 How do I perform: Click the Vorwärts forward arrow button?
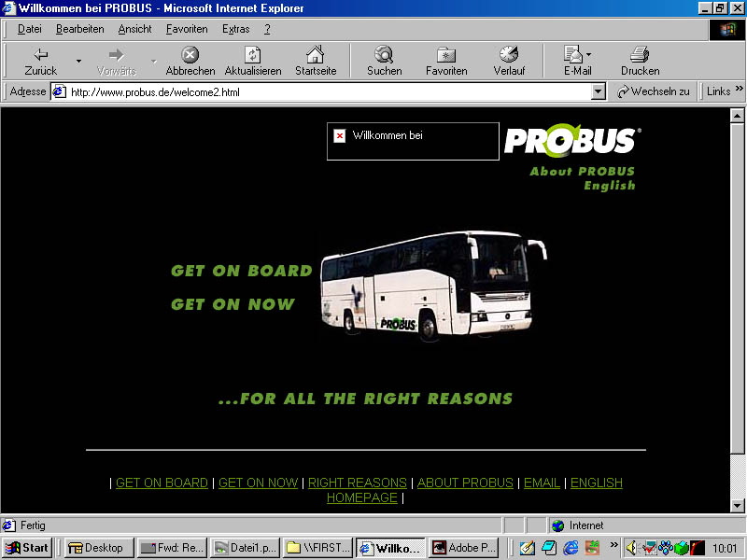[116, 61]
